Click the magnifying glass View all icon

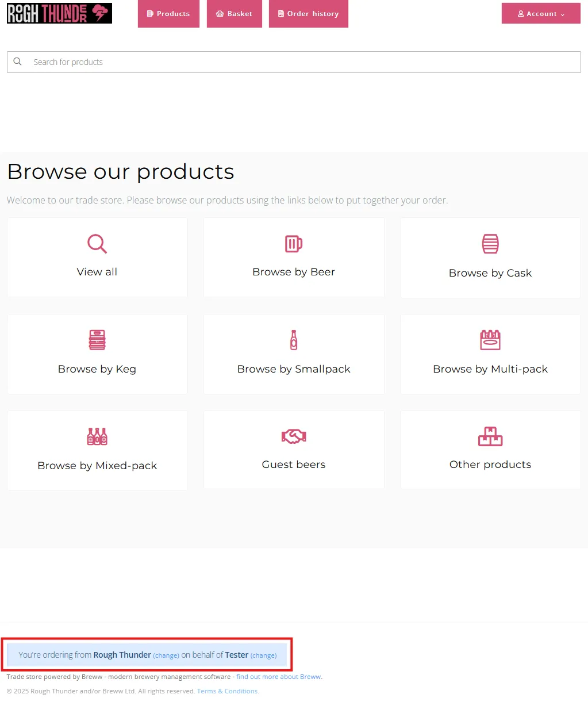[97, 244]
